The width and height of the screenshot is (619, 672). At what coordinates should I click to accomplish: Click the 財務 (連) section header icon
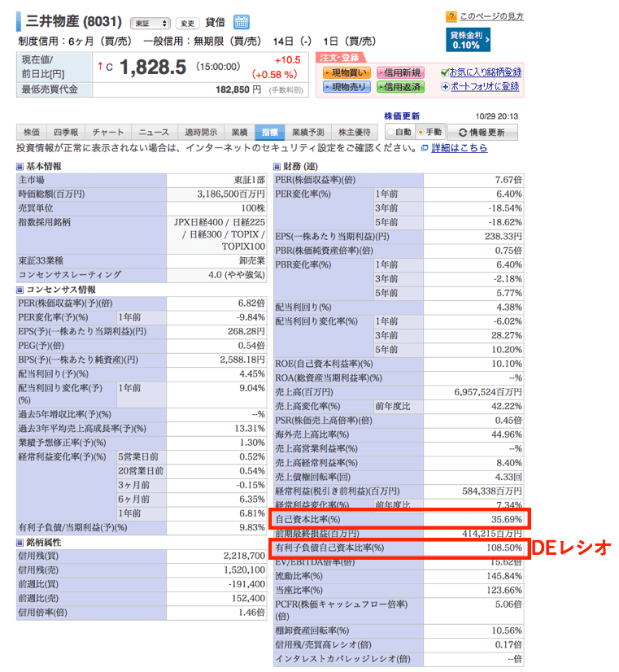[x=277, y=166]
